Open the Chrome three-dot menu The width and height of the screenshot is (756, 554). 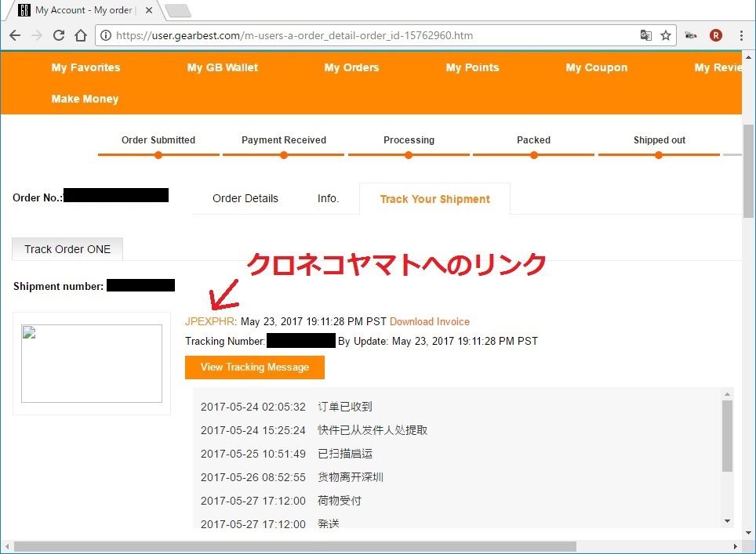coord(741,35)
